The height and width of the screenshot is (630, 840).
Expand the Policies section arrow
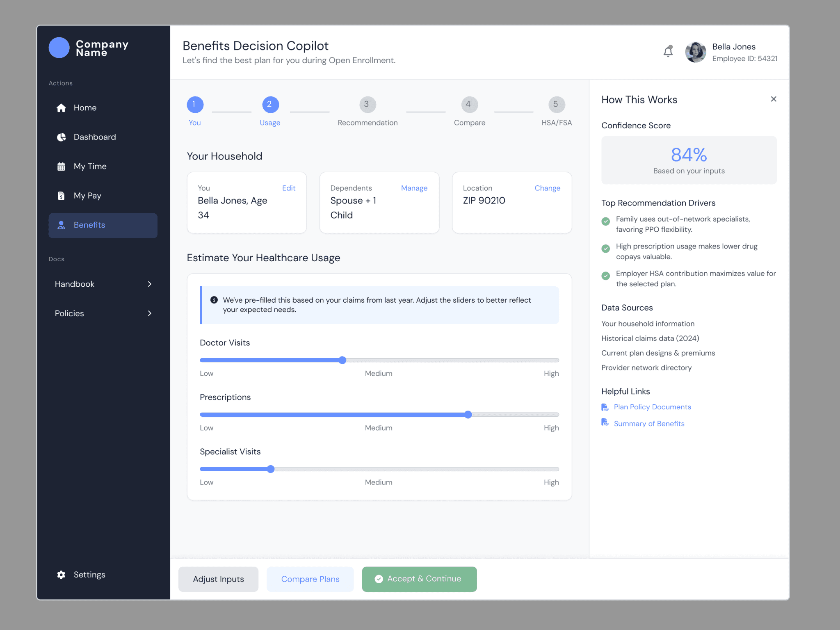coord(150,313)
